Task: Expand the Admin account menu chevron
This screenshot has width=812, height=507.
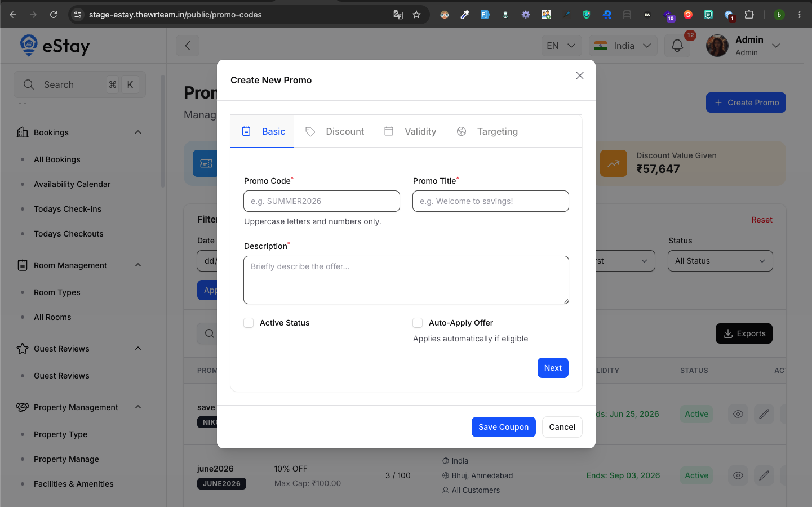Action: pos(776,46)
